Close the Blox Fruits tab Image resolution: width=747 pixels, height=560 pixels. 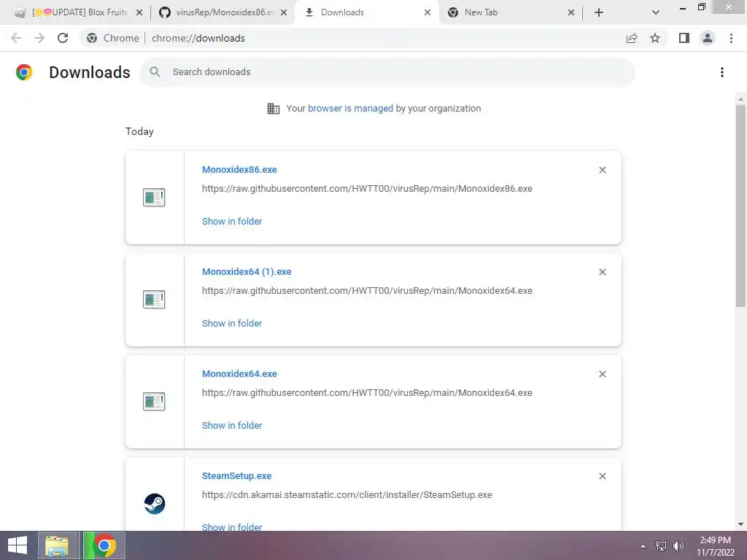pos(139,13)
